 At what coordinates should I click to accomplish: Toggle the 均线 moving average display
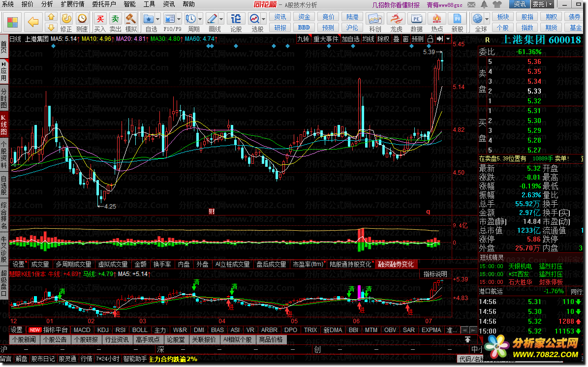tap(368, 39)
